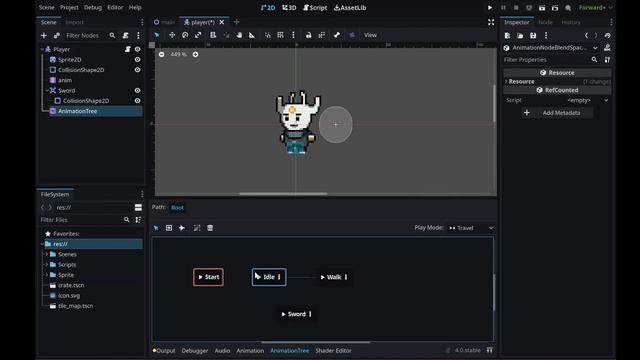Image resolution: width=640 pixels, height=360 pixels.
Task: Click the Root path button
Action: pyautogui.click(x=177, y=207)
